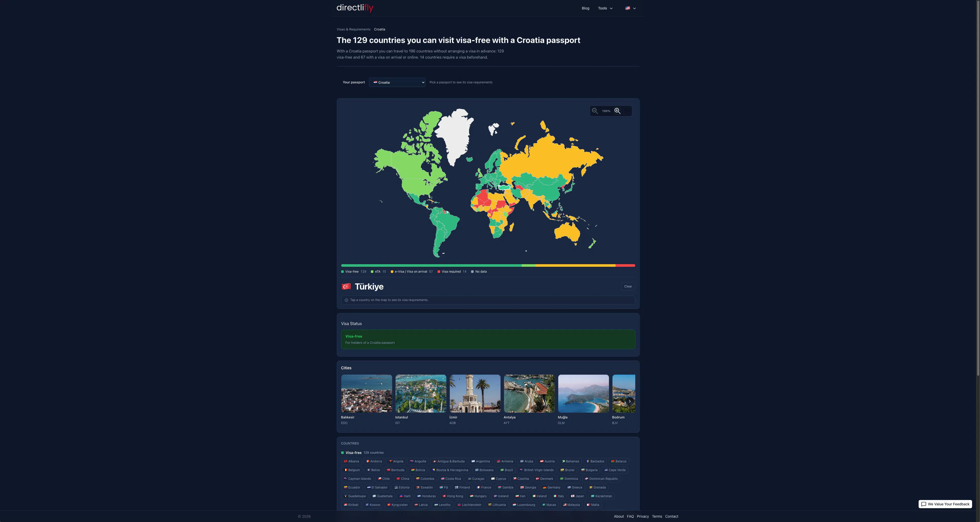The height and width of the screenshot is (522, 980).
Task: Click the zoom out magnifier icon
Action: pyautogui.click(x=595, y=111)
